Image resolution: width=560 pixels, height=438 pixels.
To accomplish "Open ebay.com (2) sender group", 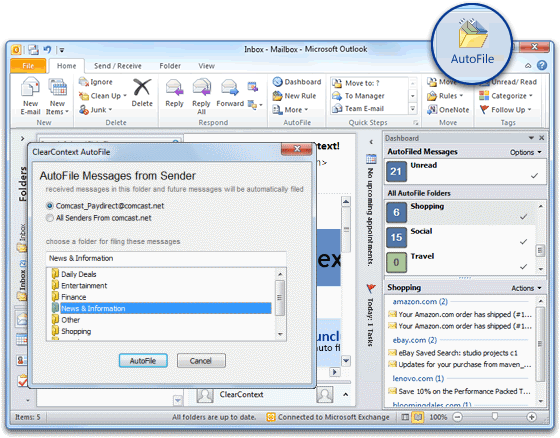I will [415, 340].
